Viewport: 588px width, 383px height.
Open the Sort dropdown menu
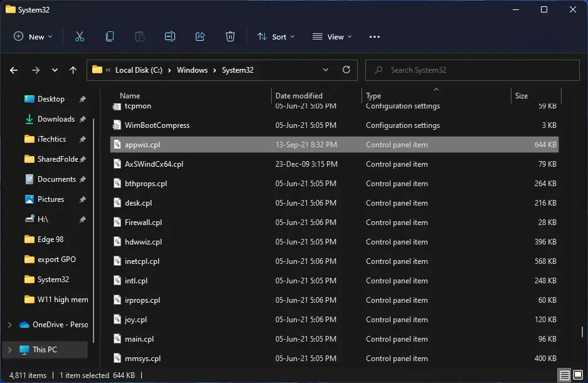click(276, 37)
